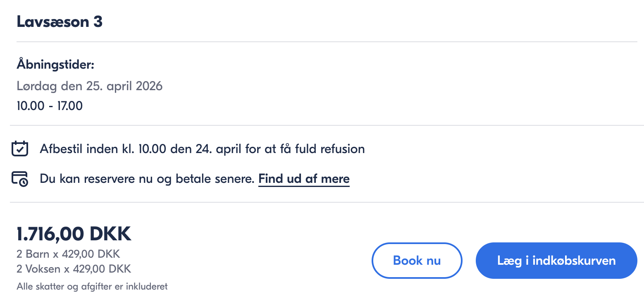
Task: Click the divider line above the total price
Action: (327, 202)
